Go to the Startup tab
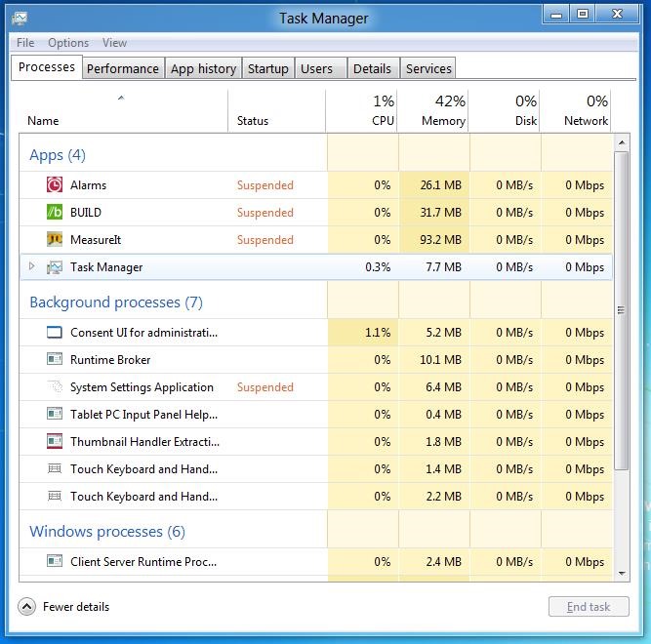 268,68
